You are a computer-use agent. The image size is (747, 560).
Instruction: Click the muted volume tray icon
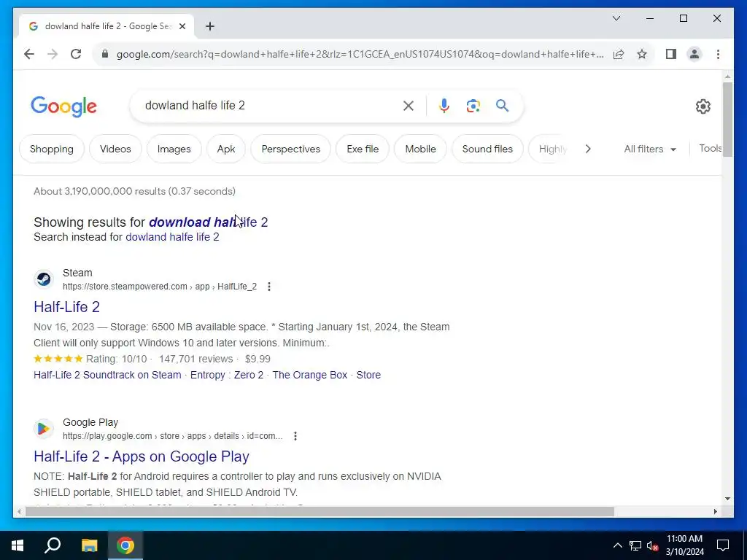point(653,545)
